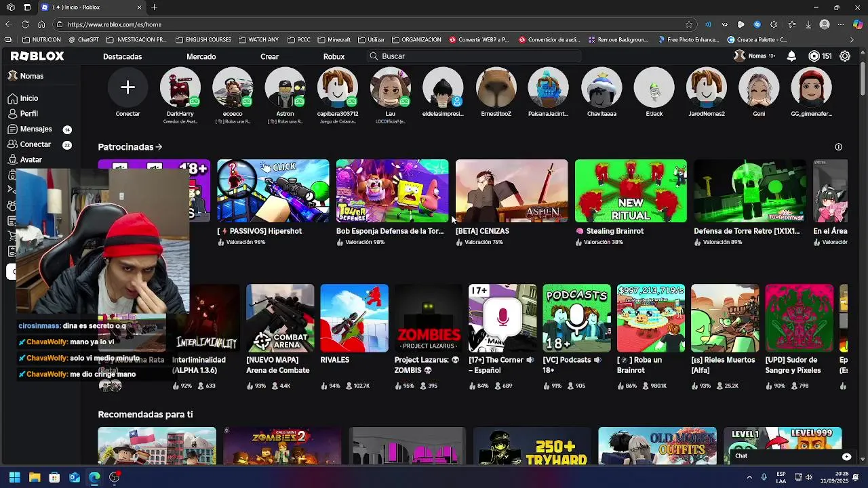Image resolution: width=868 pixels, height=488 pixels.
Task: Open the Roblox logo home link
Action: click(37, 56)
